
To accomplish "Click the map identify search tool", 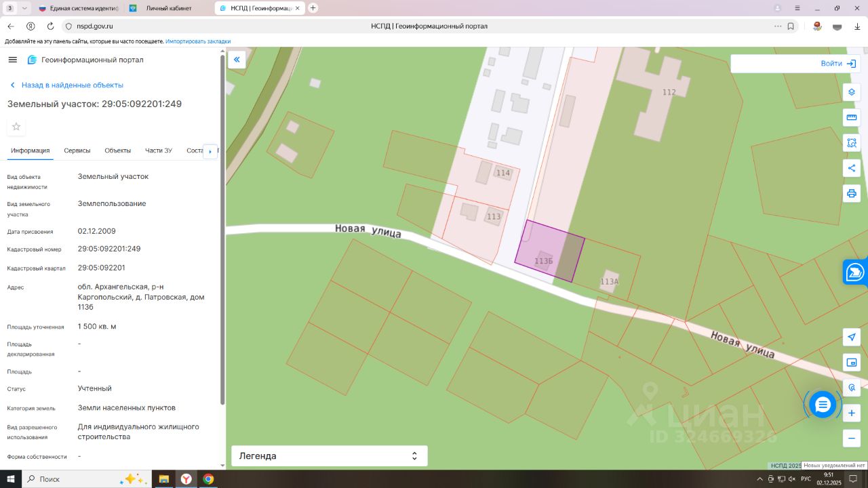I will point(852,388).
